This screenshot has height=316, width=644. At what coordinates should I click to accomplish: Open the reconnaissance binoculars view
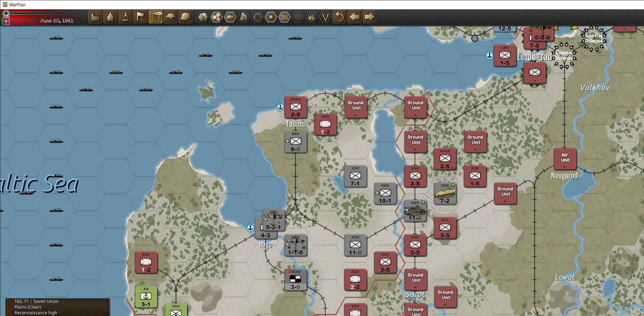[171, 17]
